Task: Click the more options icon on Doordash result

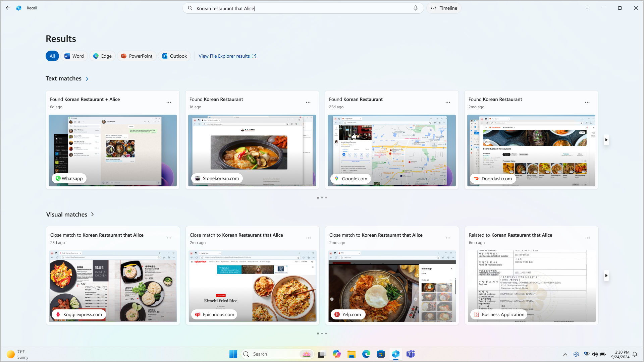Action: pos(587,102)
